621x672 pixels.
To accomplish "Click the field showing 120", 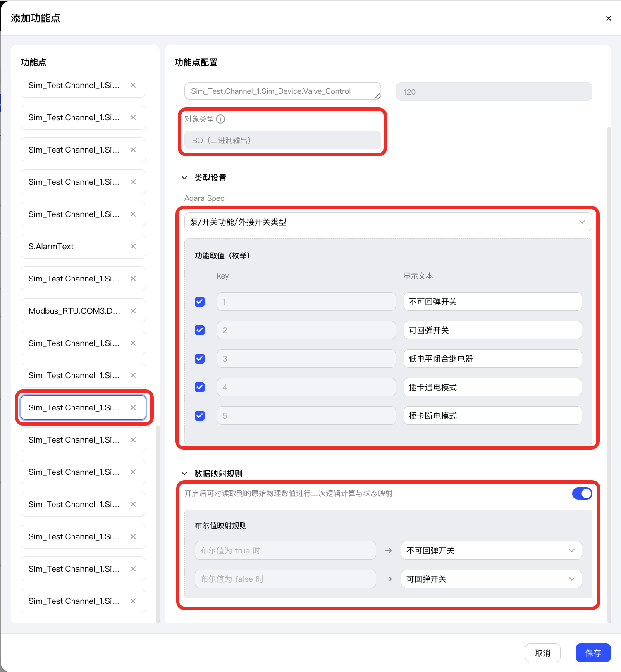I will coord(494,92).
